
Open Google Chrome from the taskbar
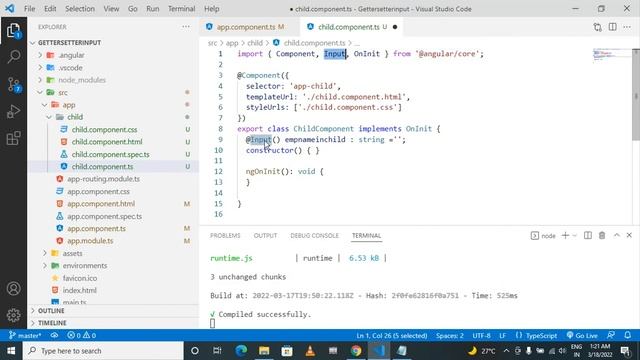[x=356, y=351]
